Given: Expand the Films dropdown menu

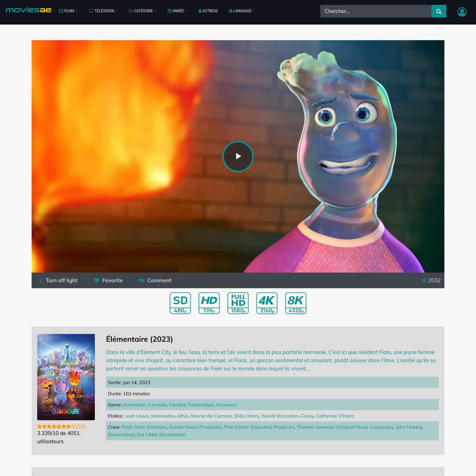Looking at the screenshot, I should [68, 11].
